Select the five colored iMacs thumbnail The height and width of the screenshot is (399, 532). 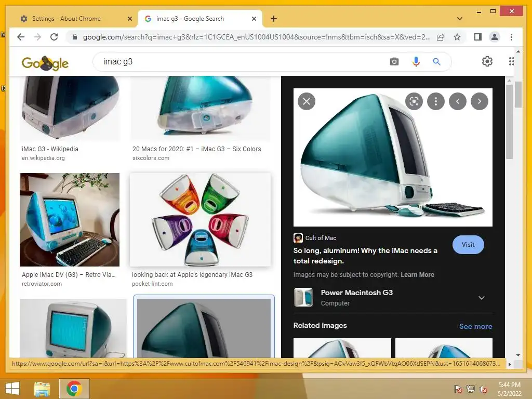200,220
